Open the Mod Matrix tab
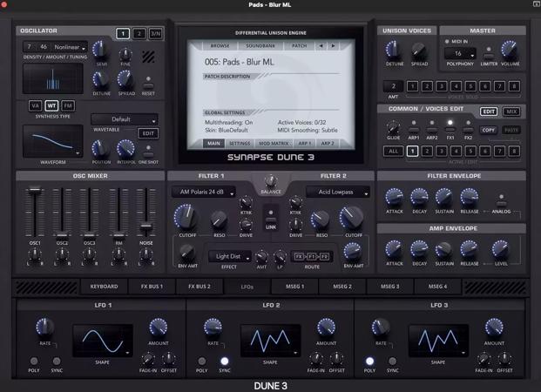Screen dimensions: 541x392 coord(274,144)
